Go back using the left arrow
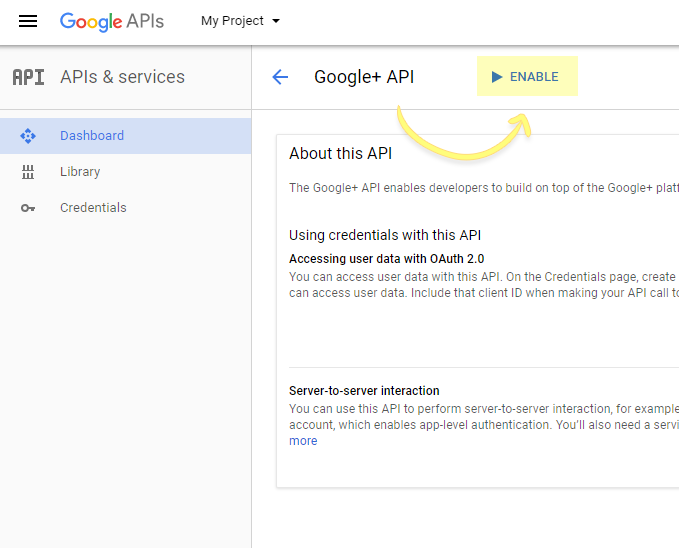The width and height of the screenshot is (679, 548). [280, 77]
